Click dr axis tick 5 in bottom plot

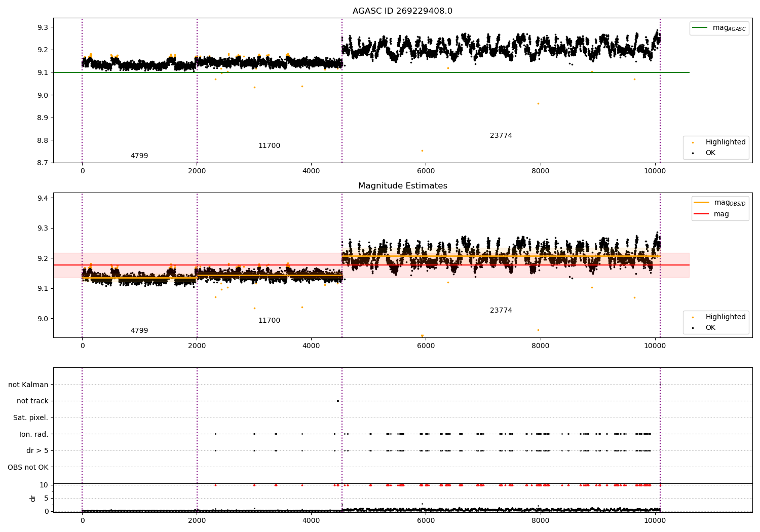click(46, 499)
